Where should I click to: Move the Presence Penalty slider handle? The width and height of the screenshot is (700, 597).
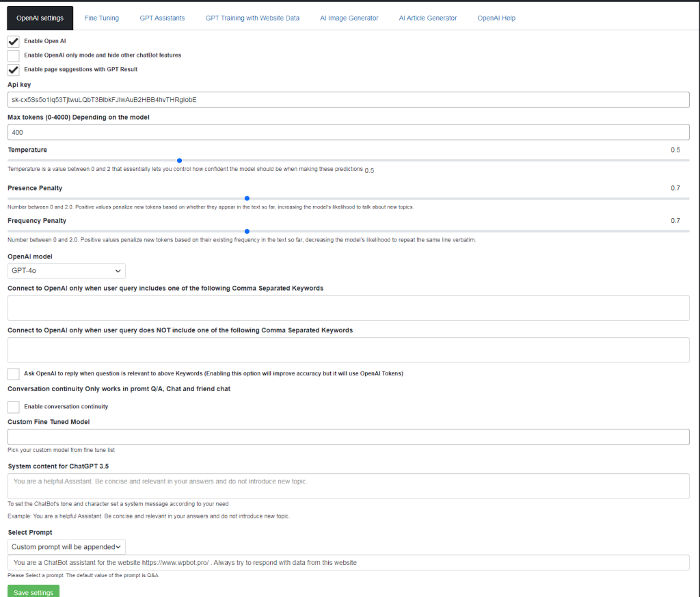point(247,198)
